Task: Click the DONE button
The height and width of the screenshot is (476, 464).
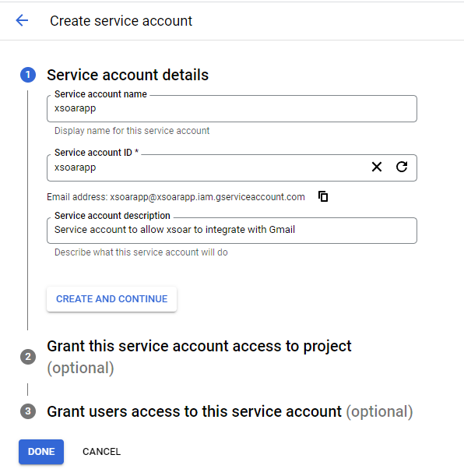Action: click(41, 452)
